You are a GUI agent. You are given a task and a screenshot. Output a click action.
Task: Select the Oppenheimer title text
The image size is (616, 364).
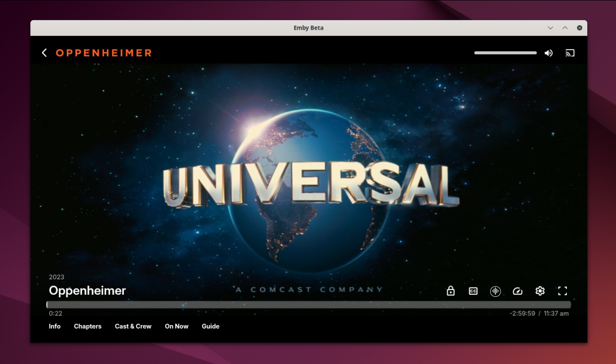pos(87,291)
